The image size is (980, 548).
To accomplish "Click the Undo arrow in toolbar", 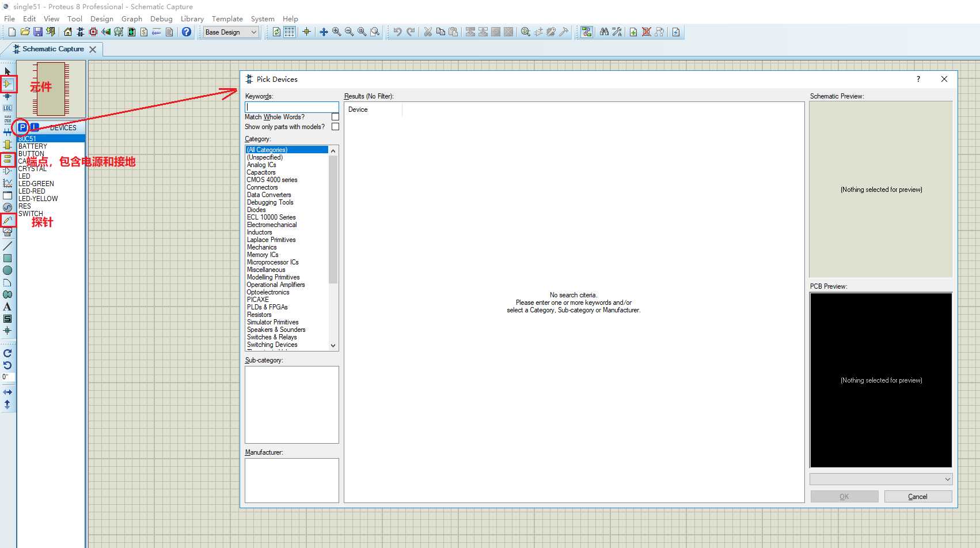I will (x=397, y=32).
